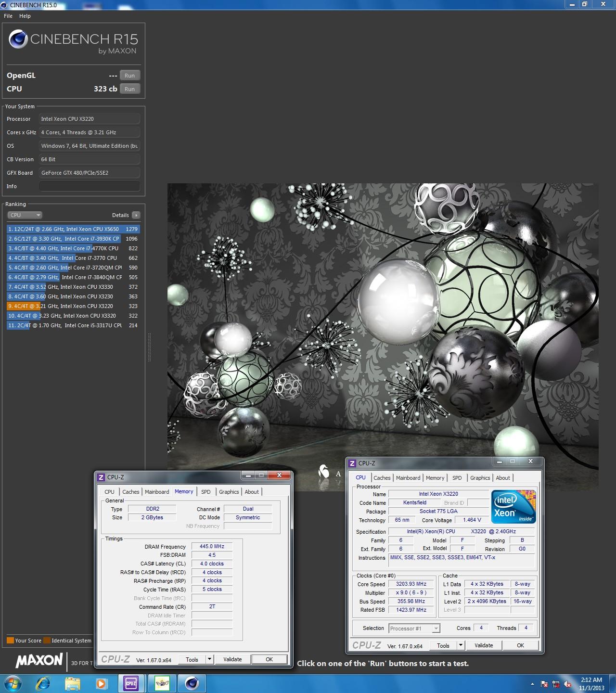This screenshot has height=693, width=616.
Task: Click the CPU-Z Memory window title icon
Action: (101, 477)
